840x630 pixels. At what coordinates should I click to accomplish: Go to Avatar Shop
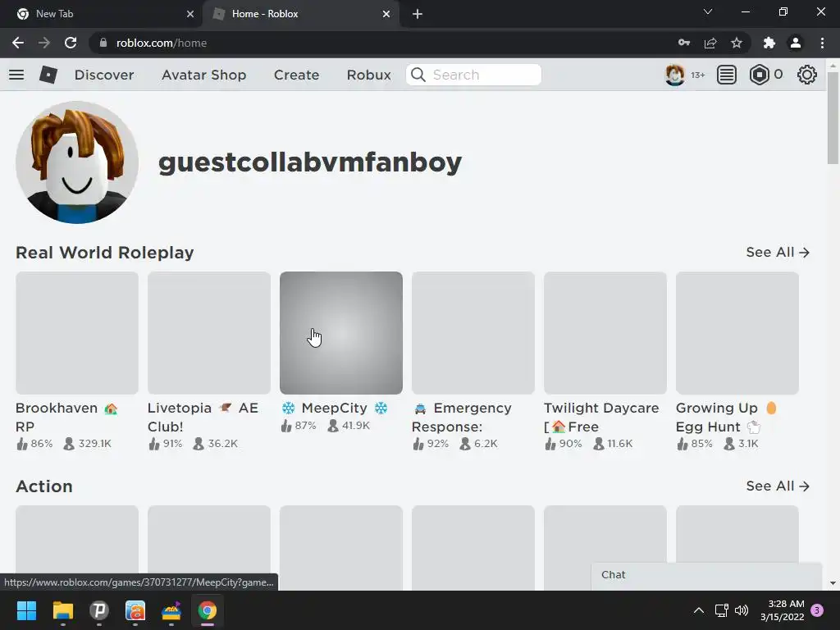[x=203, y=75]
